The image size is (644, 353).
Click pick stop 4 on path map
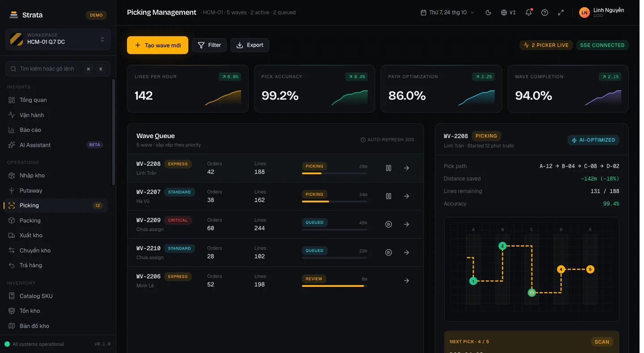coord(561,269)
